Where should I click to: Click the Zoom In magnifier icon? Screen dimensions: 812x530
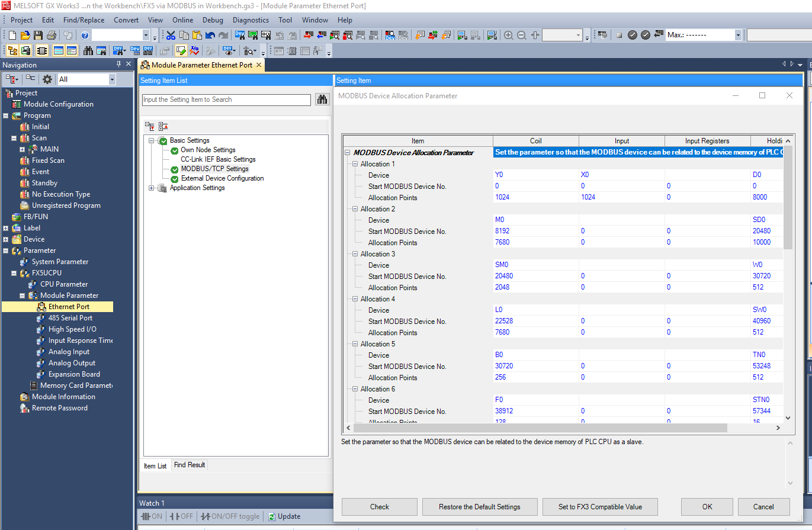(x=508, y=36)
